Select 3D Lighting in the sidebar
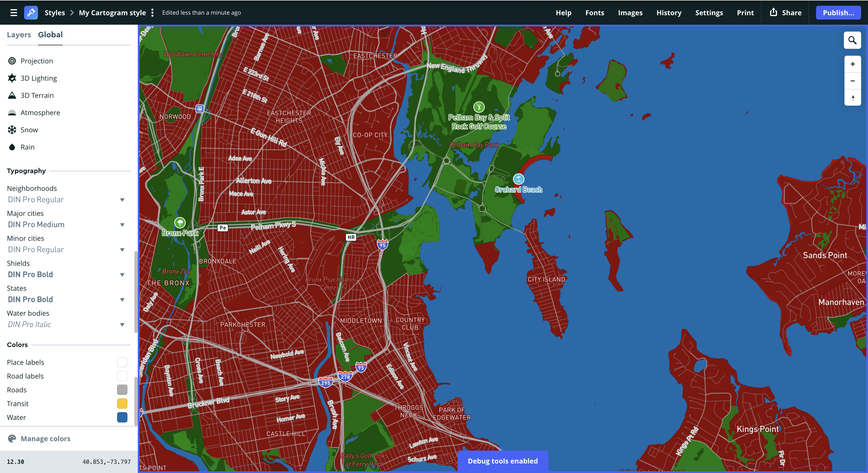Screen dimensions: 868x473 pyautogui.click(x=38, y=78)
